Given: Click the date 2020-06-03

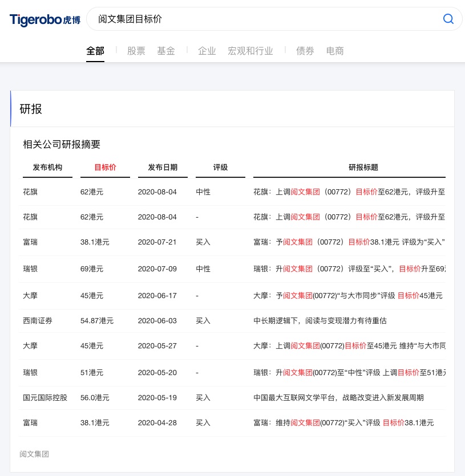Looking at the screenshot, I should pos(157,320).
